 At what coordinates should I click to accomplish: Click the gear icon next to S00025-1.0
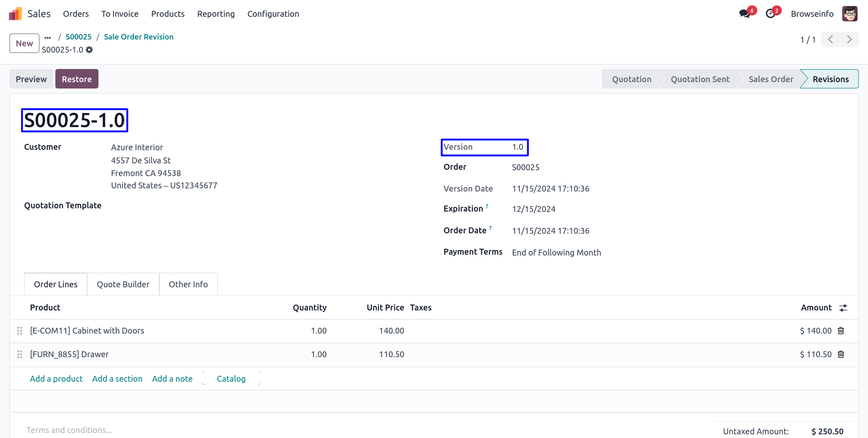pyautogui.click(x=89, y=50)
